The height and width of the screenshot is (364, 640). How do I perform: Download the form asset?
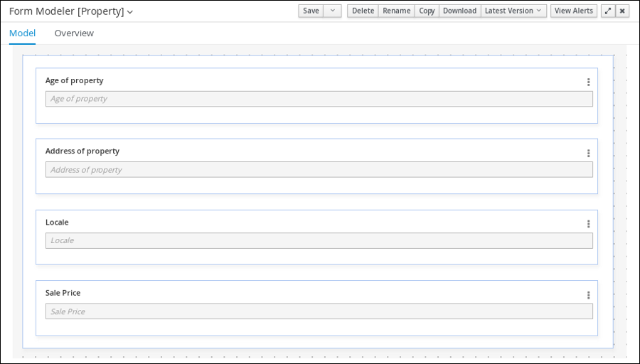click(459, 11)
